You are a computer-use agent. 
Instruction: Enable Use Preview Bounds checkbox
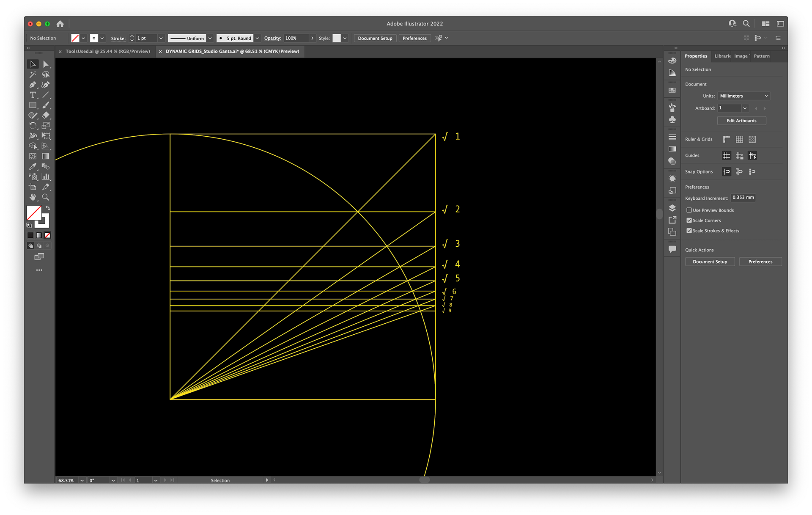[689, 210]
